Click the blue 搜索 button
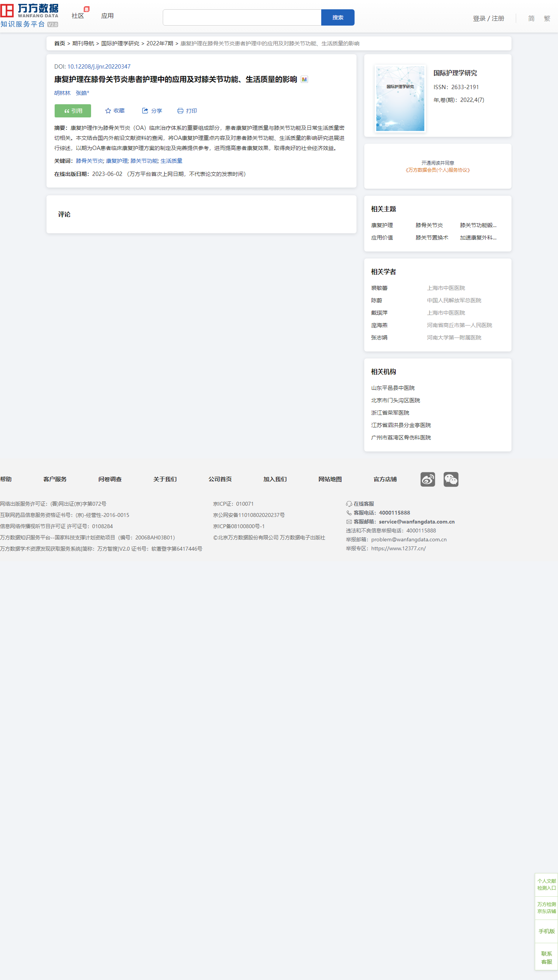Screen dimensions: 558x980 338,17
